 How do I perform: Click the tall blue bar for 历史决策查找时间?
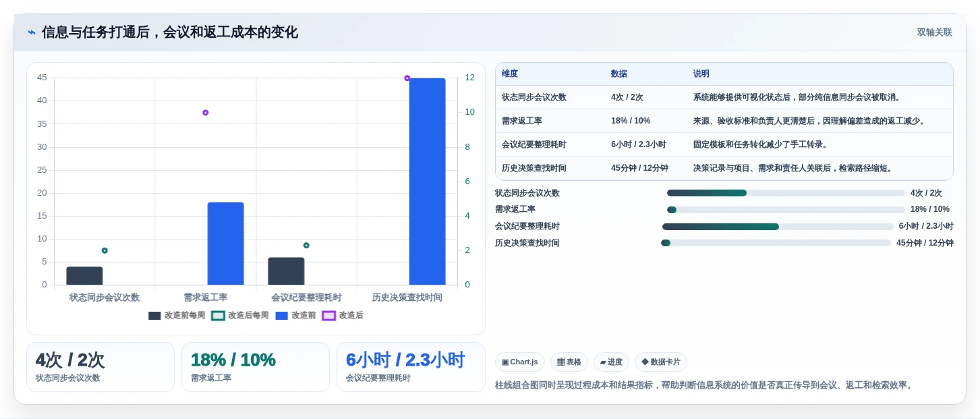tap(427, 181)
